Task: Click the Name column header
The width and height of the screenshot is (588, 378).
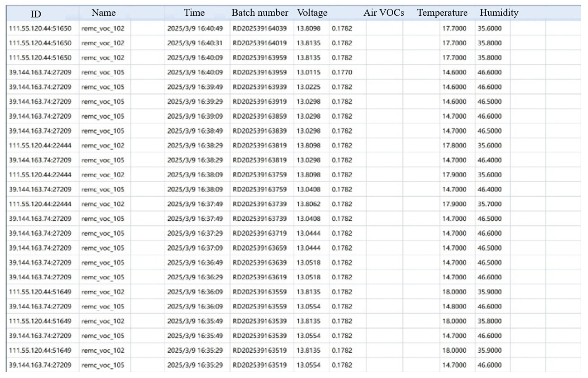Action: 103,13
